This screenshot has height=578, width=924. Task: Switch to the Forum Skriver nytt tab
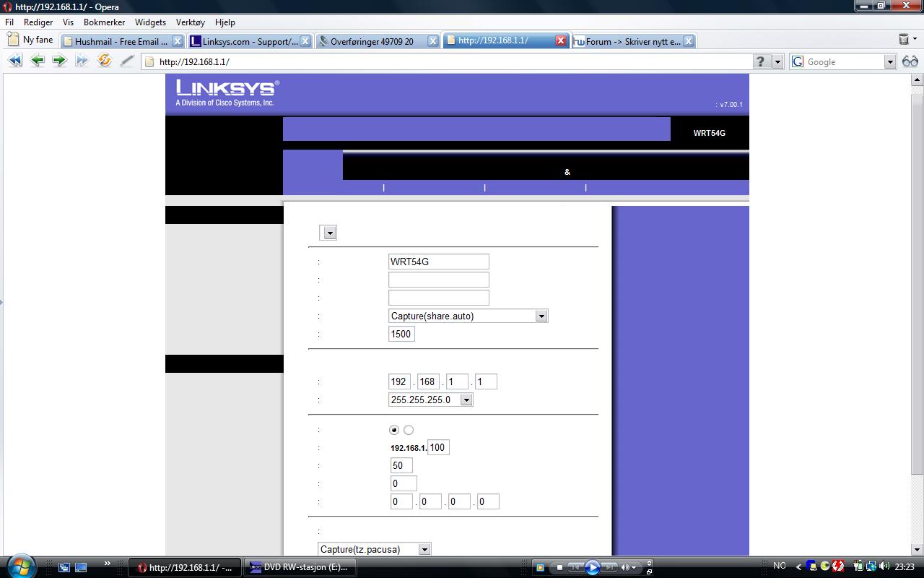[x=633, y=41]
